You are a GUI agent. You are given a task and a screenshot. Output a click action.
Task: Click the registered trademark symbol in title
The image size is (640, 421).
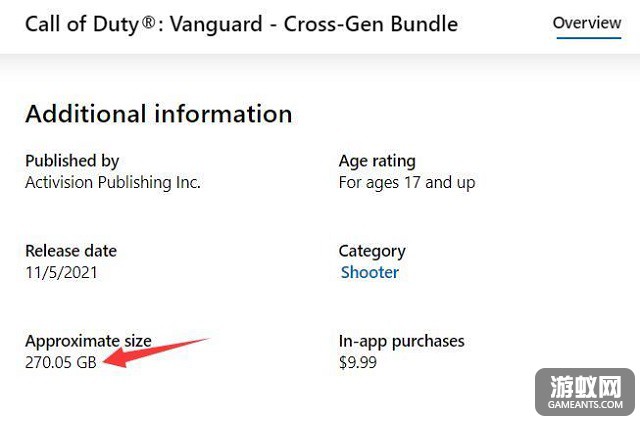coord(149,22)
